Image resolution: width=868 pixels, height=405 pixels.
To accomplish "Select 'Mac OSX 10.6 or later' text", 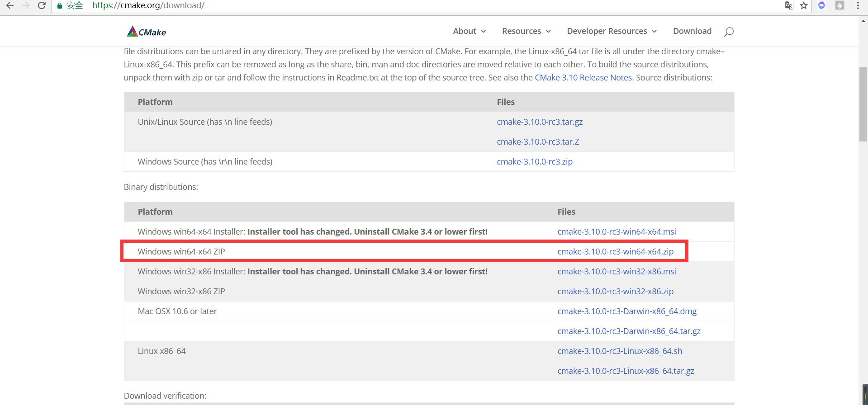I will click(x=177, y=311).
